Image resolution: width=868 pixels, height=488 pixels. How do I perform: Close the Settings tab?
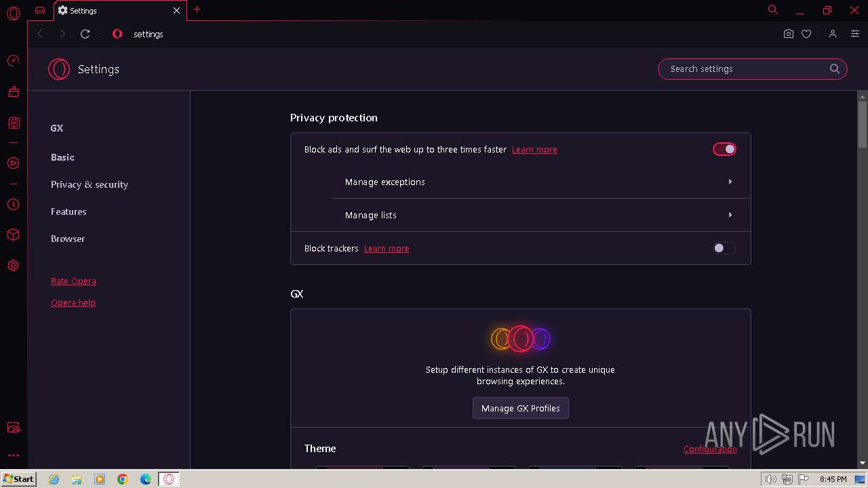[177, 11]
